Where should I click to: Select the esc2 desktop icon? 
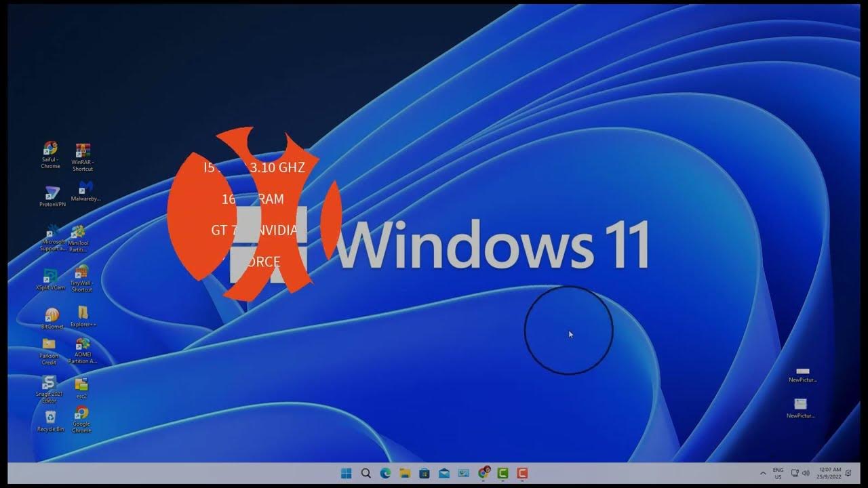click(x=81, y=388)
